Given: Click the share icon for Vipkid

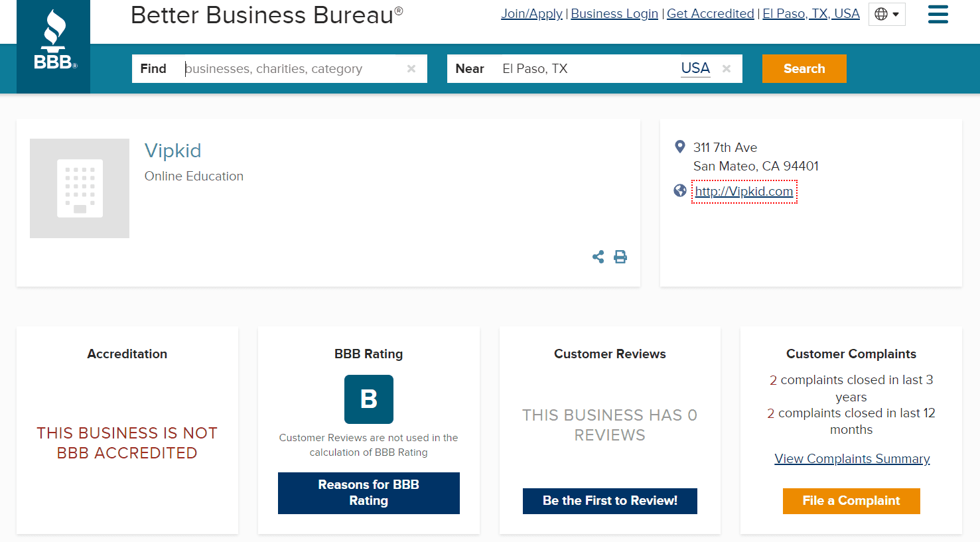Looking at the screenshot, I should [x=598, y=257].
